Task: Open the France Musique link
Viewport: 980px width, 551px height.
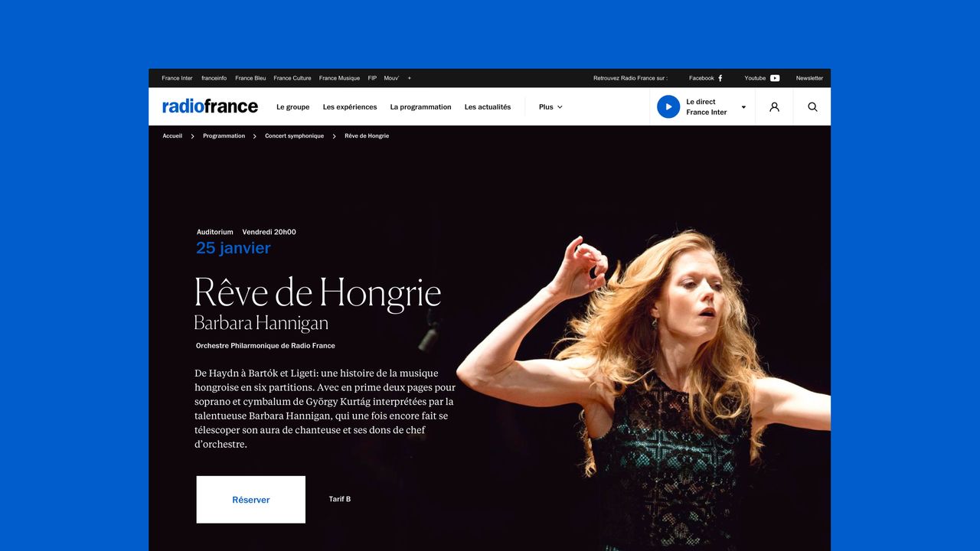Action: pyautogui.click(x=339, y=78)
